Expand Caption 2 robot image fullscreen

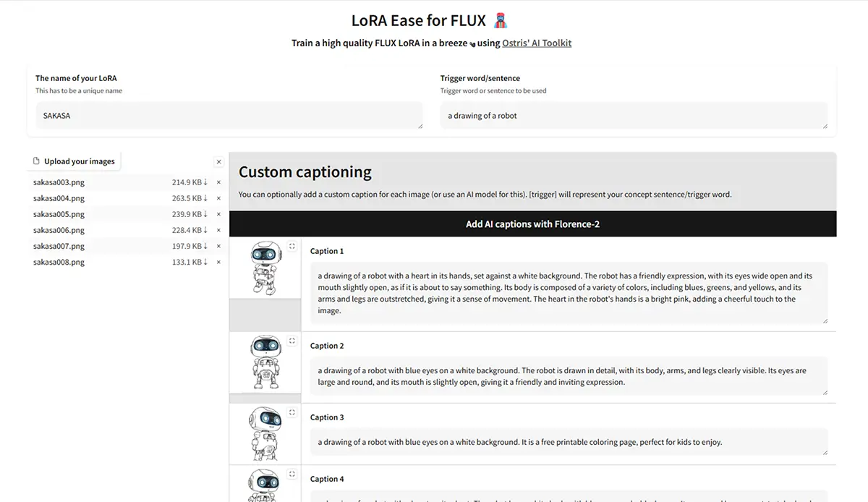[x=292, y=341]
